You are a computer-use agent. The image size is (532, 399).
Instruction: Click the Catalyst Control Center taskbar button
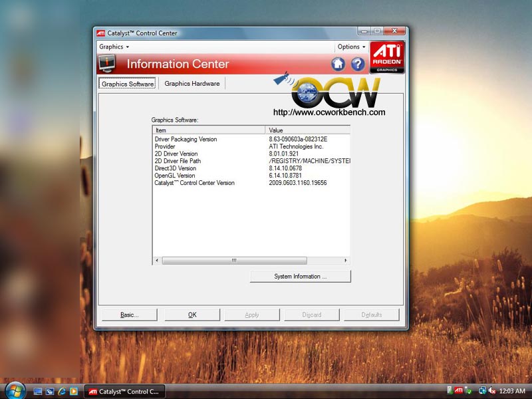(124, 391)
